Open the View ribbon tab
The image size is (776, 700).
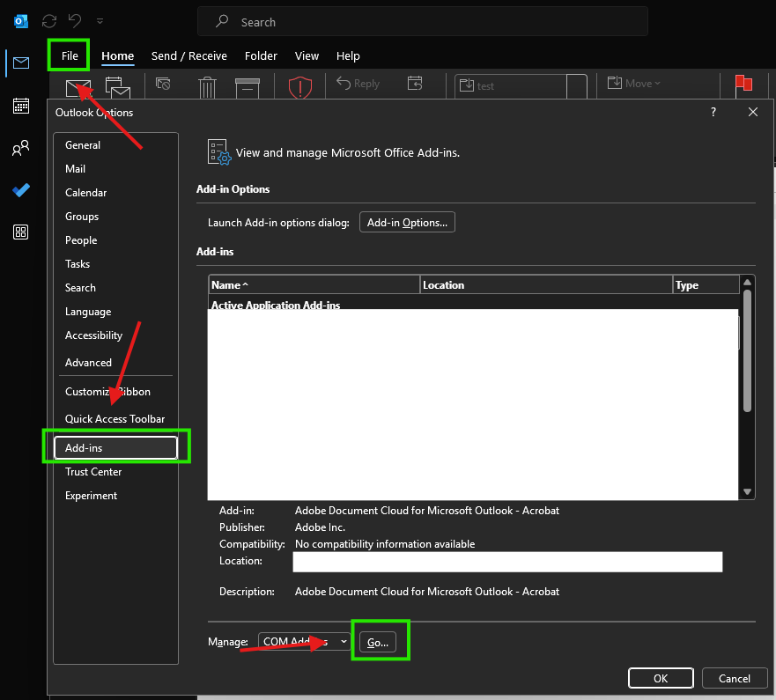[x=307, y=55]
